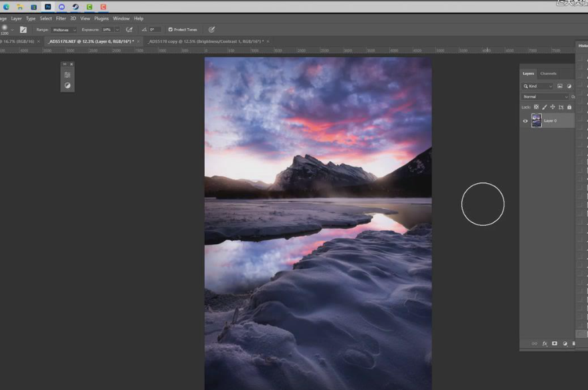Open the green C app in taskbar

coord(89,7)
